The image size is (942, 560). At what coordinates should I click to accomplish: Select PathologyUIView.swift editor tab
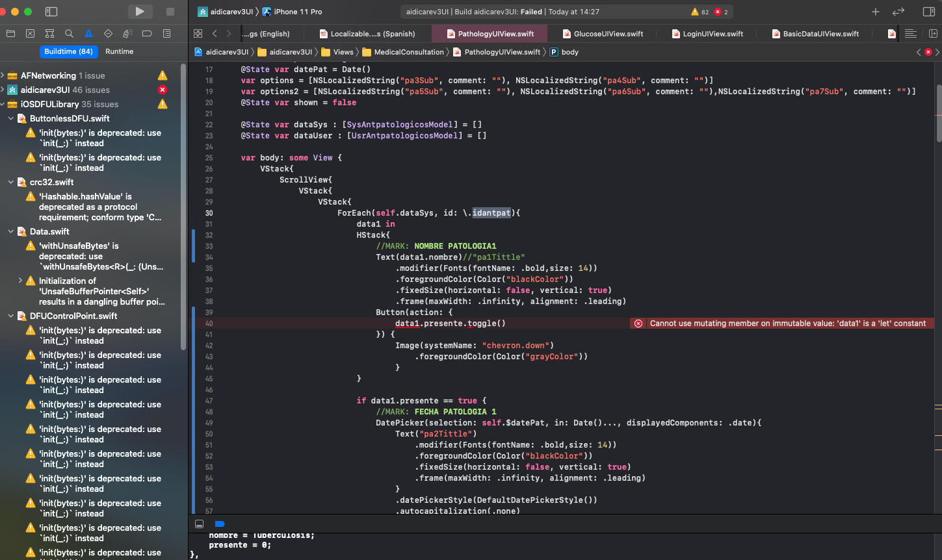[491, 34]
